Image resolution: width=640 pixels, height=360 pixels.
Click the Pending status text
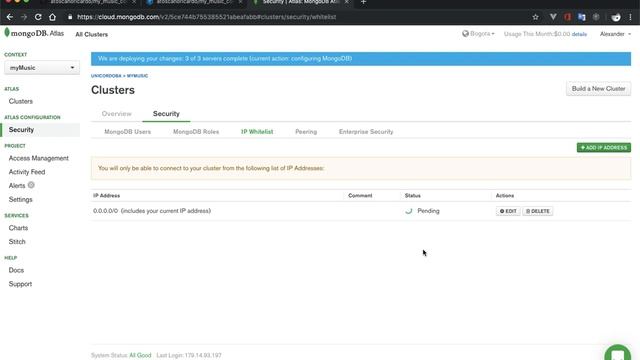point(428,211)
